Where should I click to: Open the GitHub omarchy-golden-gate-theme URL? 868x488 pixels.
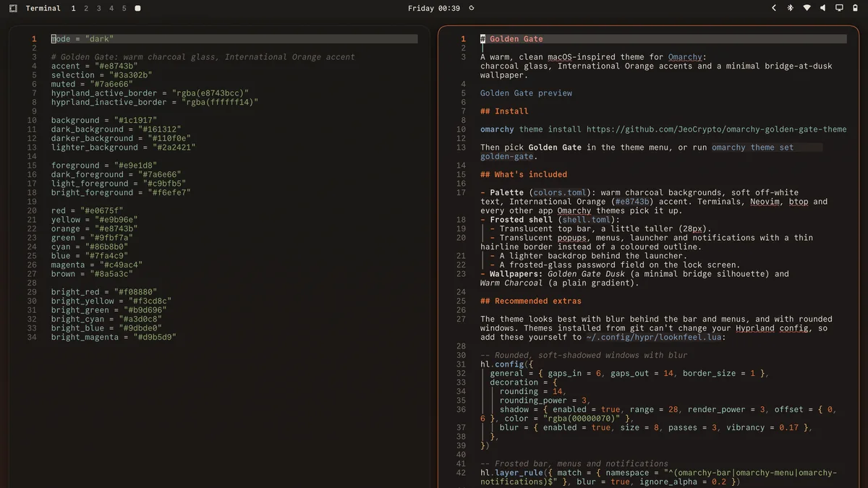point(716,129)
